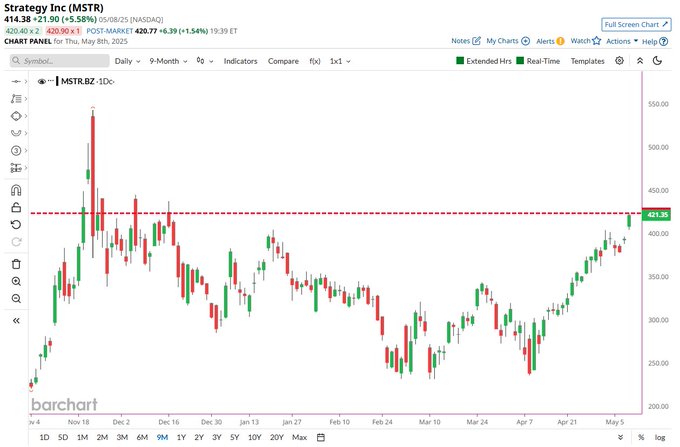
Task: Add symbol to Watch list
Action: (585, 41)
